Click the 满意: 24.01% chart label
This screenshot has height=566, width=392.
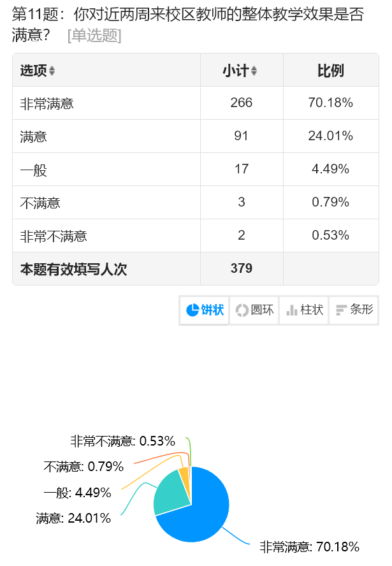click(73, 518)
